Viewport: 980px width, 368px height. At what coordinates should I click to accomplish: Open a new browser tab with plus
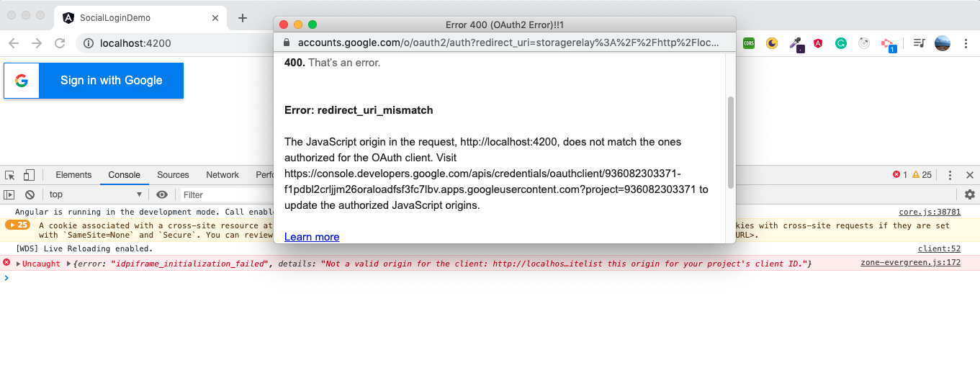(243, 18)
